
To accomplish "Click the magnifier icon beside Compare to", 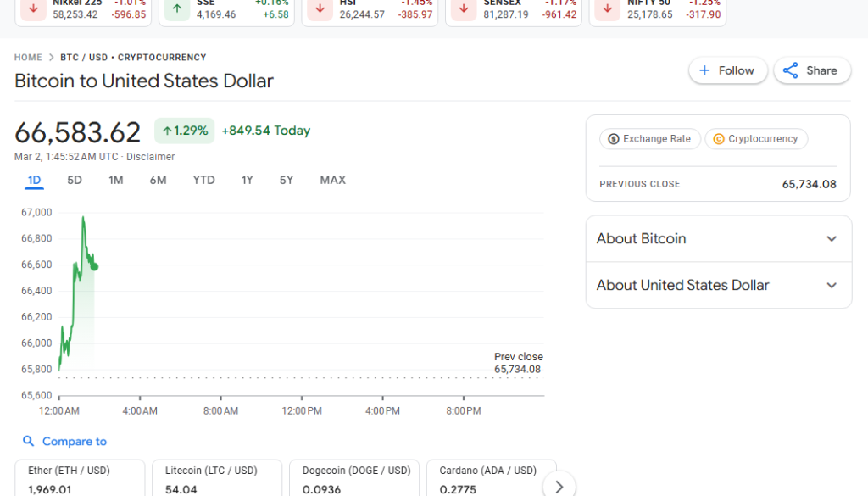I will point(29,441).
